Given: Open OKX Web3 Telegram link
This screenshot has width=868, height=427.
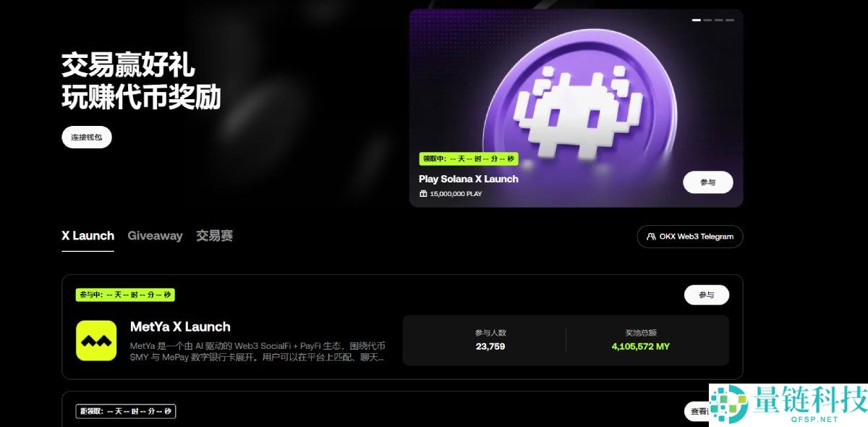Looking at the screenshot, I should [x=689, y=237].
